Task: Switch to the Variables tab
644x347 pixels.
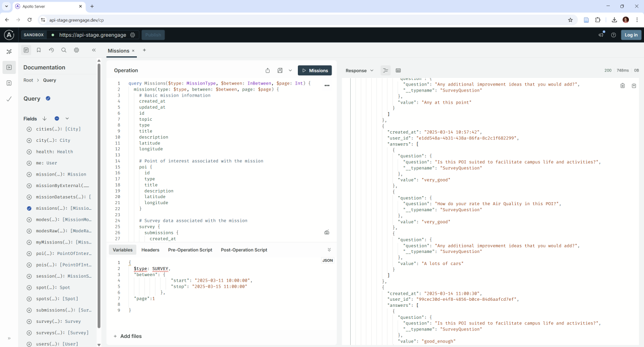Action: [x=122, y=250]
